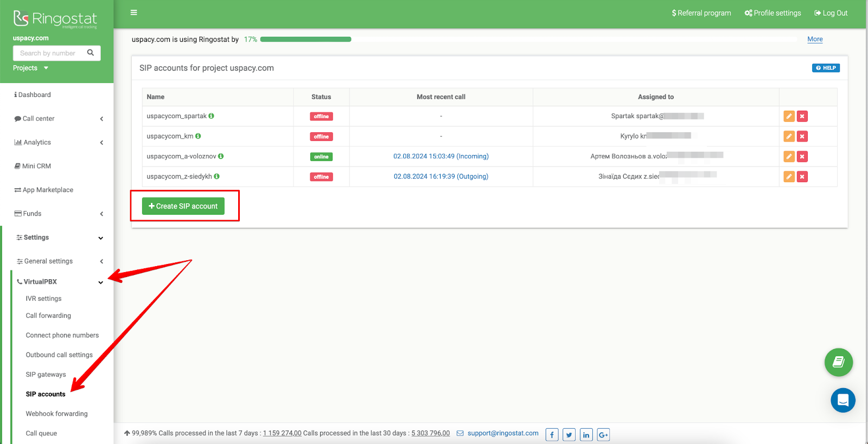Click the Most recent call header
This screenshot has width=868, height=444.
441,97
